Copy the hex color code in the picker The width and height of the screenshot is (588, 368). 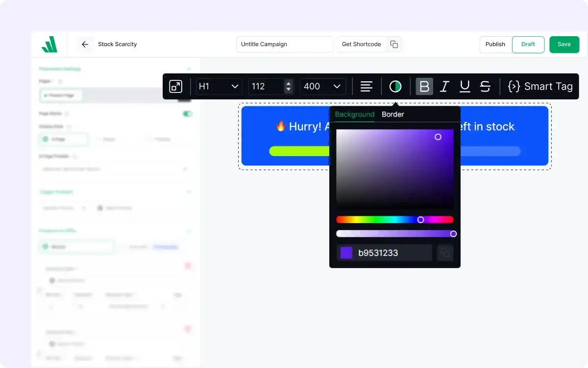[445, 253]
